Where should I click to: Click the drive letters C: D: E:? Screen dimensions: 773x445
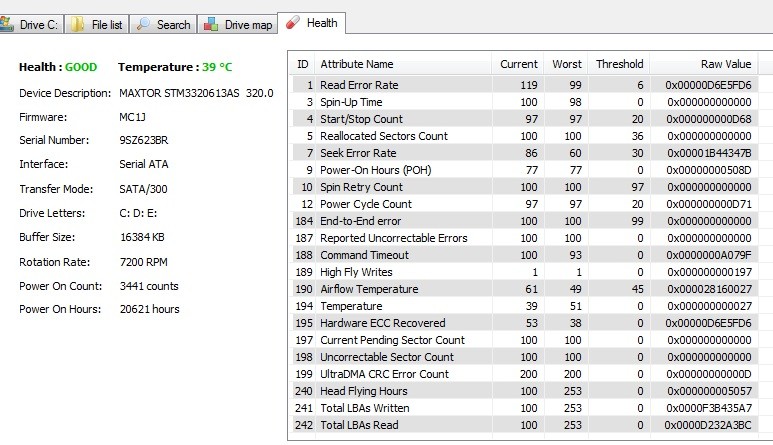[x=138, y=213]
